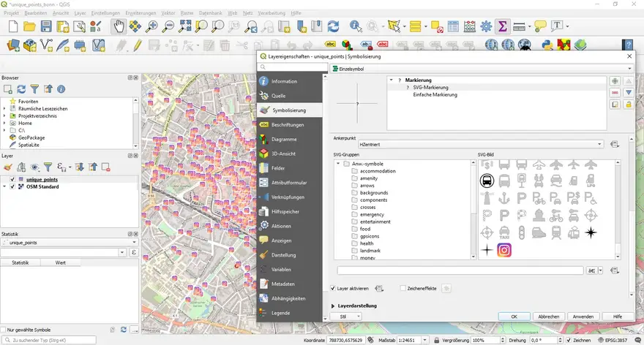This screenshot has width=644, height=345.
Task: Open the Projekt menu
Action: tap(12, 13)
